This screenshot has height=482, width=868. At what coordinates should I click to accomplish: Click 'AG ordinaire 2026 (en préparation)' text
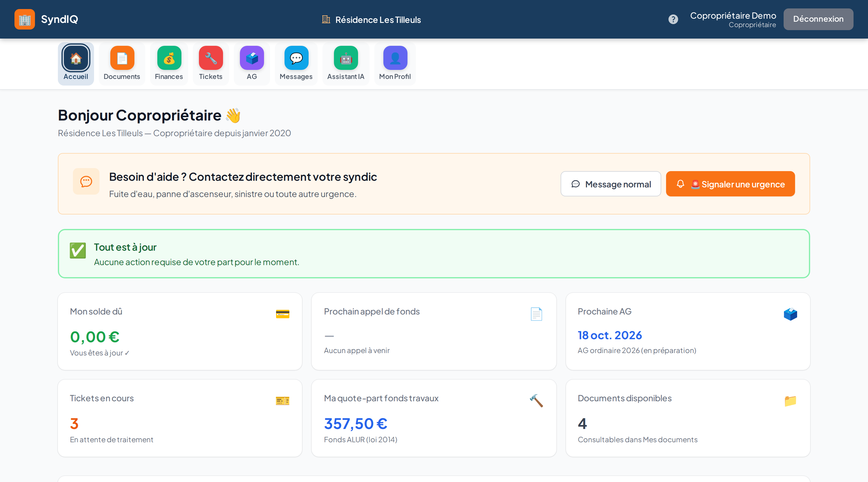point(637,351)
